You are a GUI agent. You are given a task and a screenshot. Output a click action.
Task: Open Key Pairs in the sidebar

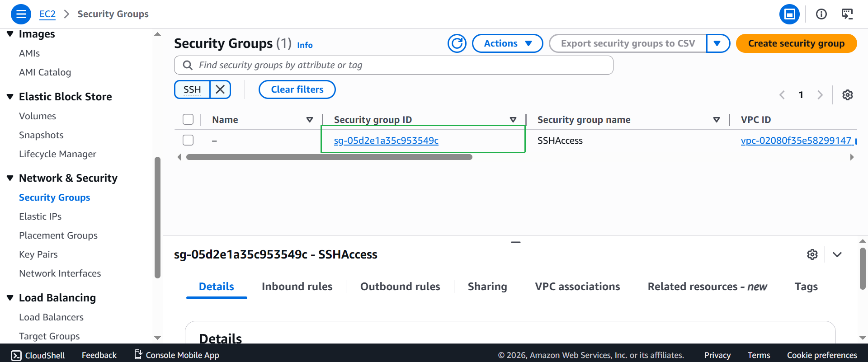click(38, 254)
